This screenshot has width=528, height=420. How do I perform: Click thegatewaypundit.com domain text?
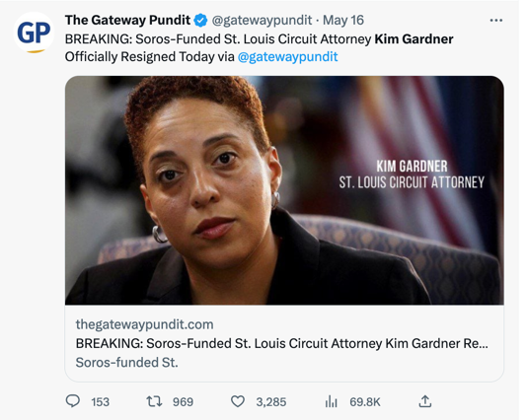(144, 324)
